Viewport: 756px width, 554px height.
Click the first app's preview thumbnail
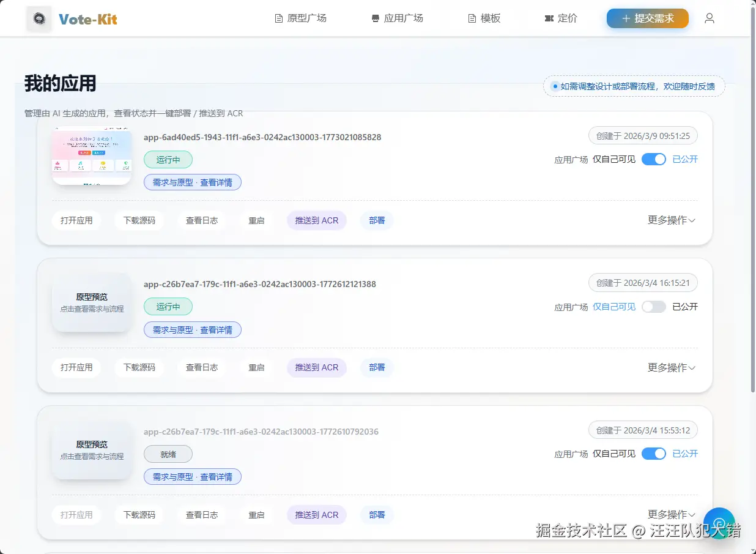pyautogui.click(x=92, y=155)
